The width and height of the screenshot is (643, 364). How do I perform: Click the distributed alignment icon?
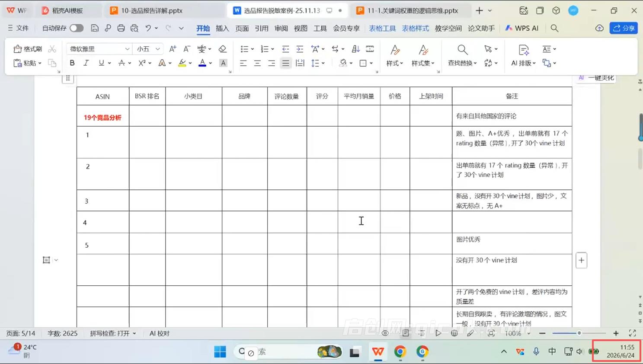(300, 63)
